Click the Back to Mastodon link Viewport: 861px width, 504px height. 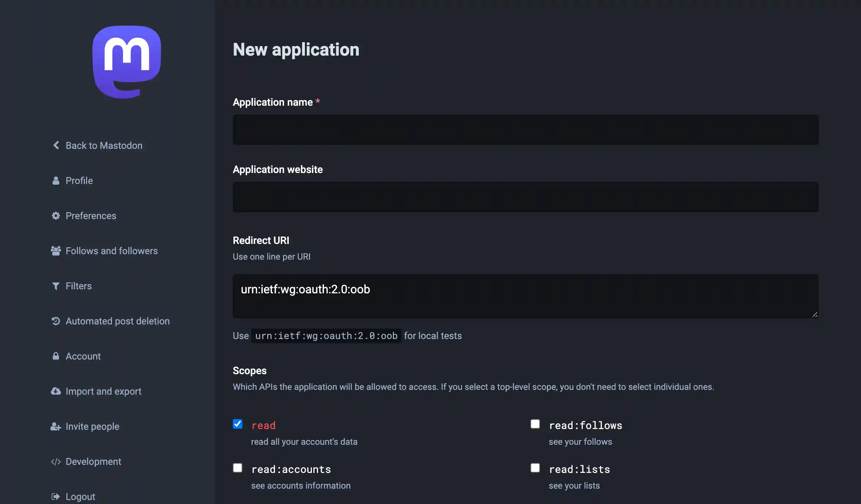104,145
